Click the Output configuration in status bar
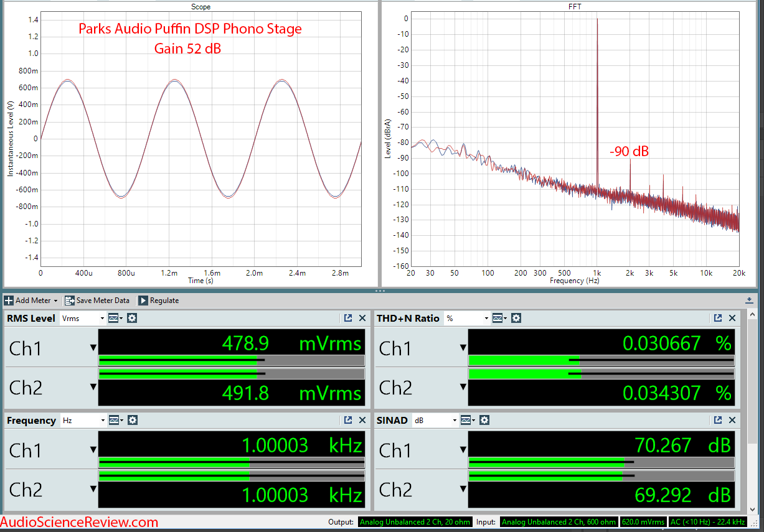The width and height of the screenshot is (764, 532). (415, 522)
